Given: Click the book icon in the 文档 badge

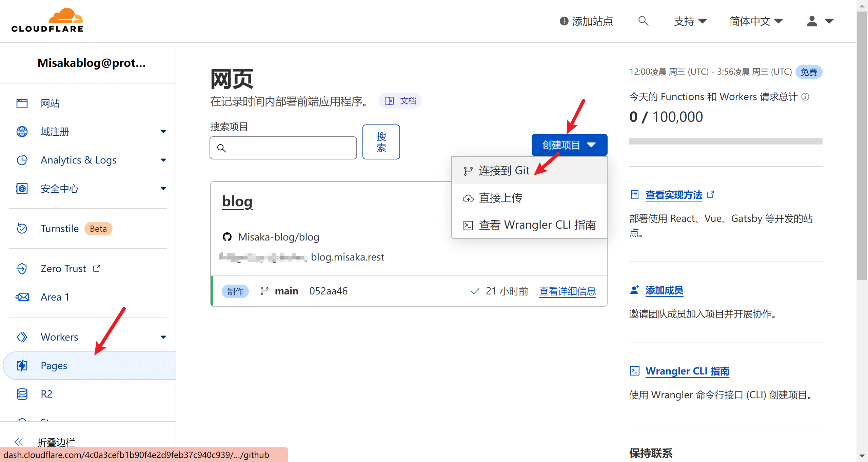Looking at the screenshot, I should [389, 101].
